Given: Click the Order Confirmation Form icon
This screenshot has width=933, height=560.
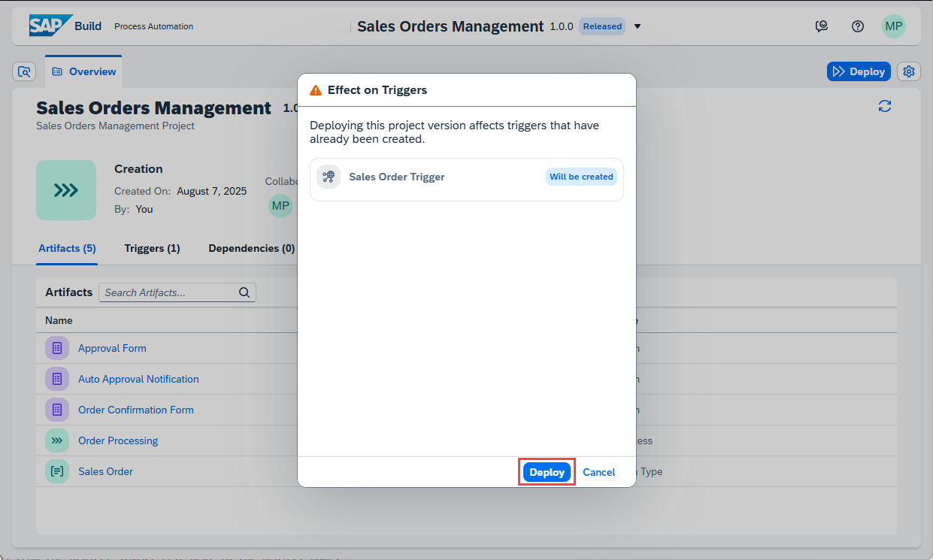Looking at the screenshot, I should coord(57,410).
